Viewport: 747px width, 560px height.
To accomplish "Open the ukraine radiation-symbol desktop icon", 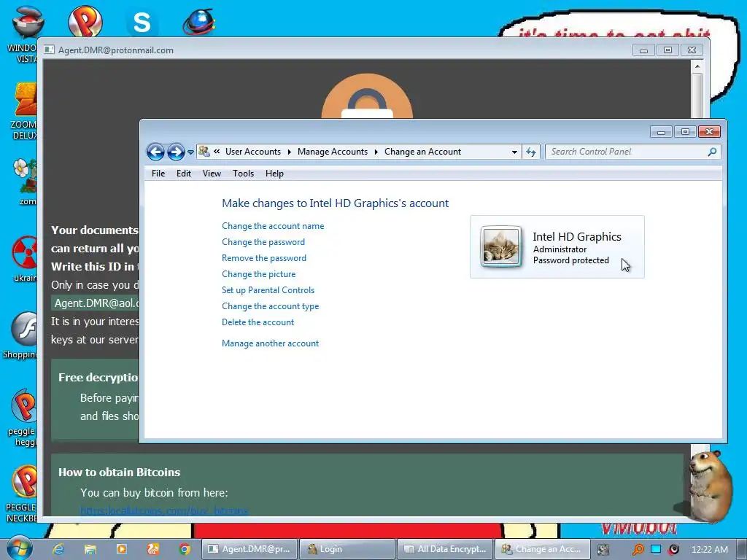I will [x=25, y=259].
